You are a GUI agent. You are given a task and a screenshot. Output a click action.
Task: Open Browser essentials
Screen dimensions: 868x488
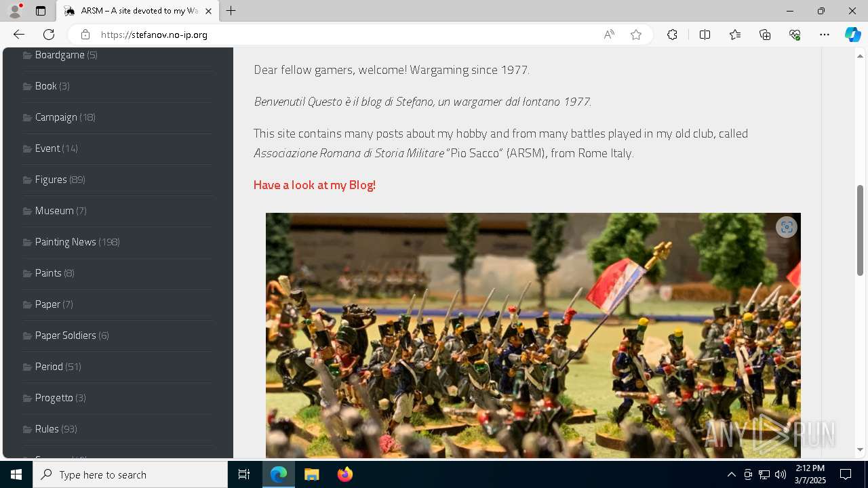click(x=795, y=35)
